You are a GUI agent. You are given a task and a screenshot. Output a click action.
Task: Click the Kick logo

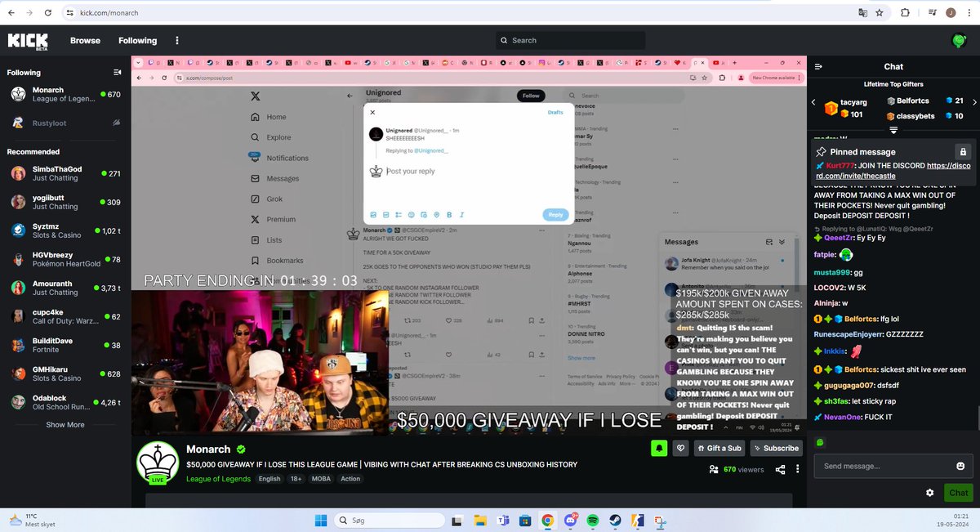click(x=28, y=40)
